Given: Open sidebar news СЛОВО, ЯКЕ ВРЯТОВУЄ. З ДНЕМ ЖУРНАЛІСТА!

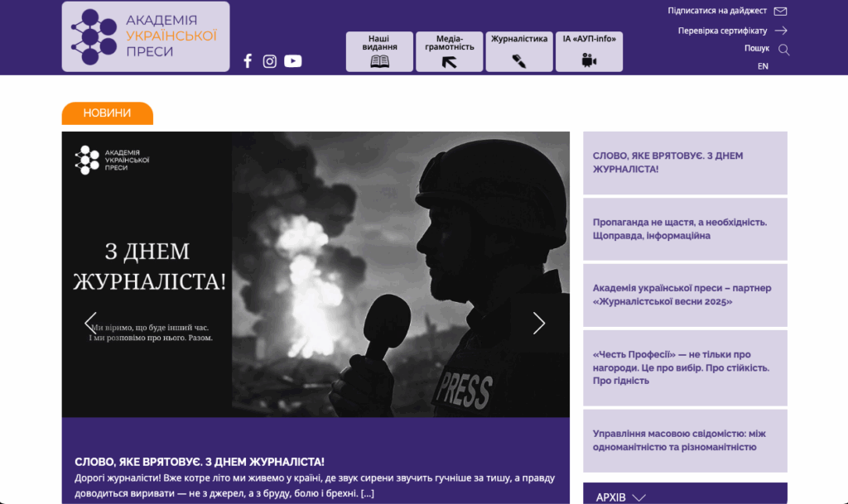Looking at the screenshot, I should click(685, 162).
